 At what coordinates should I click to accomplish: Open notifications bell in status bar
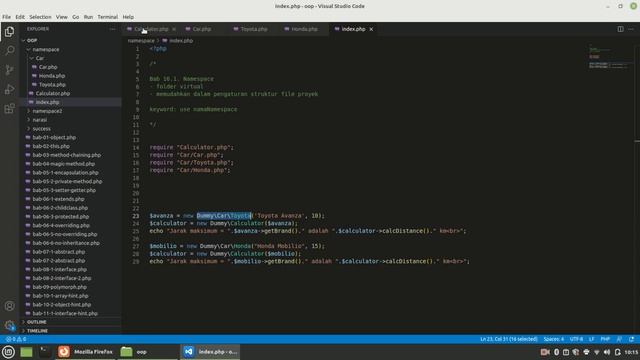click(631, 339)
